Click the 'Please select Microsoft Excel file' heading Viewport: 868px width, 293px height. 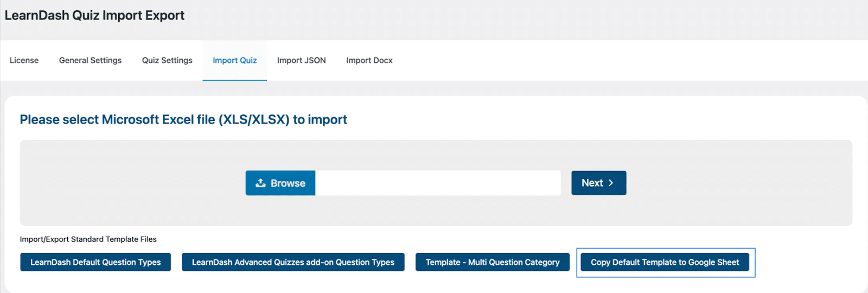[183, 120]
